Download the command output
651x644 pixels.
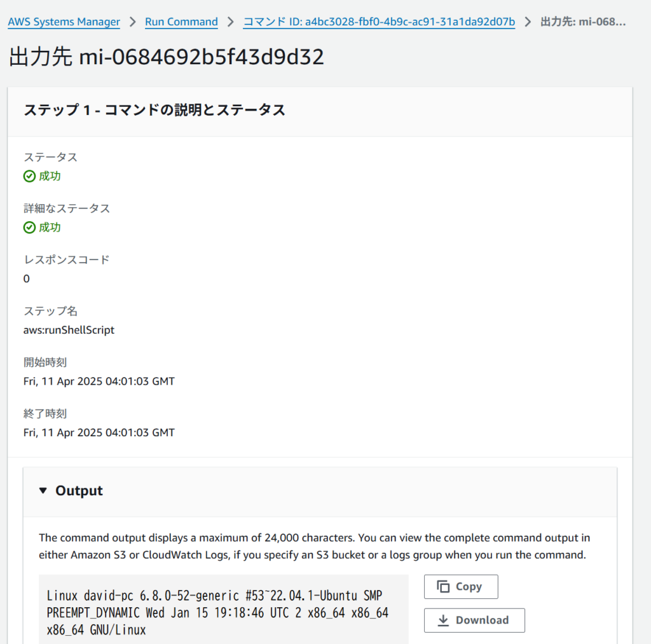(474, 620)
